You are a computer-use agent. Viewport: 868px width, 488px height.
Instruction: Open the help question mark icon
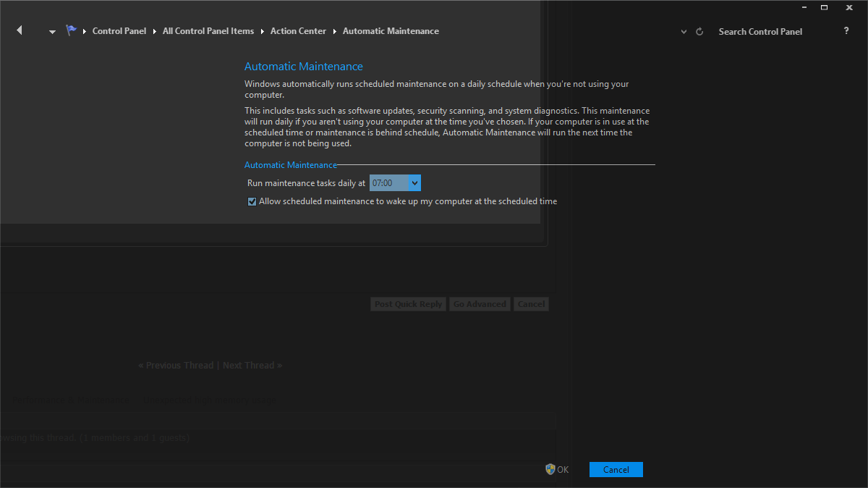click(846, 31)
